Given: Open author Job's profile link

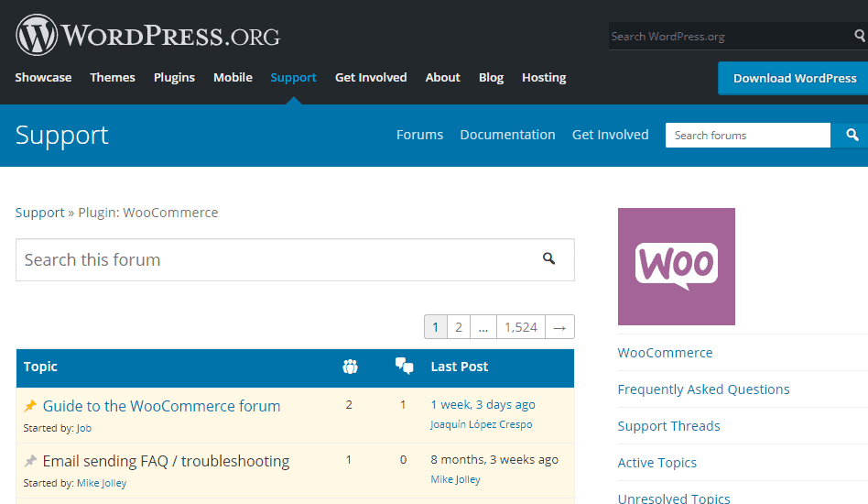Looking at the screenshot, I should (x=84, y=428).
